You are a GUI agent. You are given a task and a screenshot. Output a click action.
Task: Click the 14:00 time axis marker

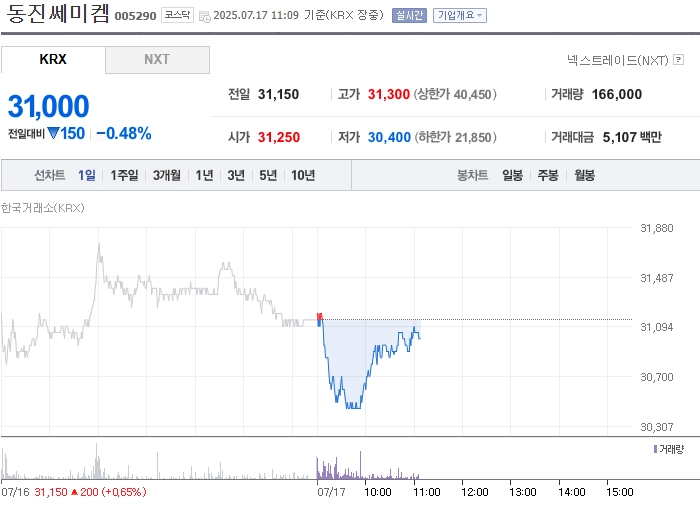coord(571,492)
